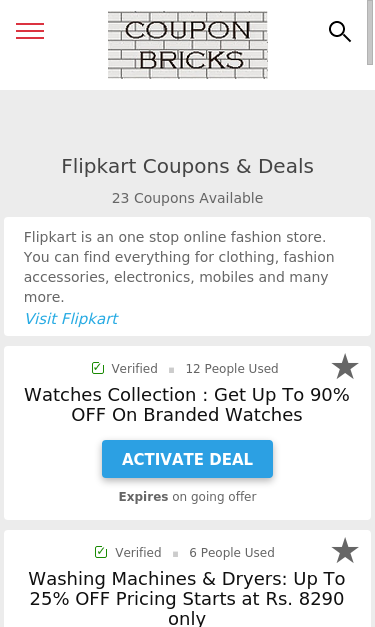Click the search magnifier icon

pyautogui.click(x=340, y=32)
